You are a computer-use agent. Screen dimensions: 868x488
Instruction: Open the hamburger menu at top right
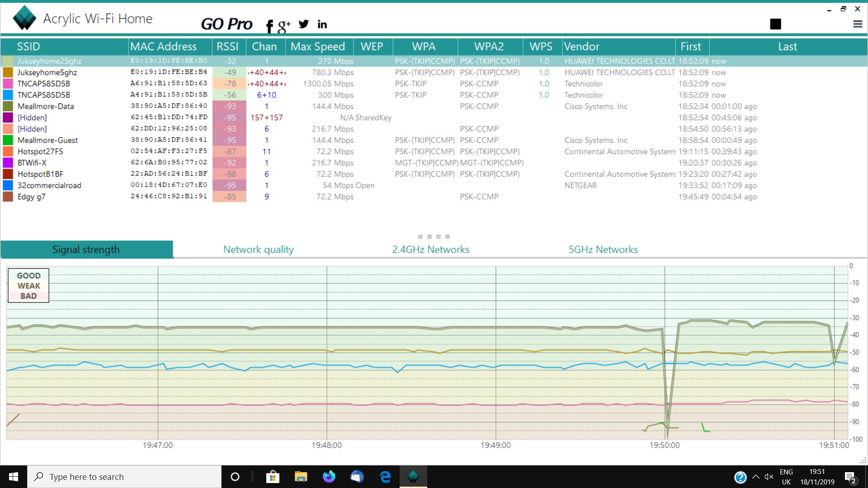(x=858, y=25)
